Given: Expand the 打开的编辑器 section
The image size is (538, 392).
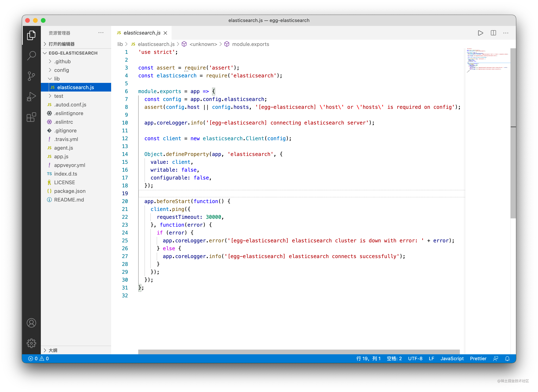Looking at the screenshot, I should coord(61,44).
